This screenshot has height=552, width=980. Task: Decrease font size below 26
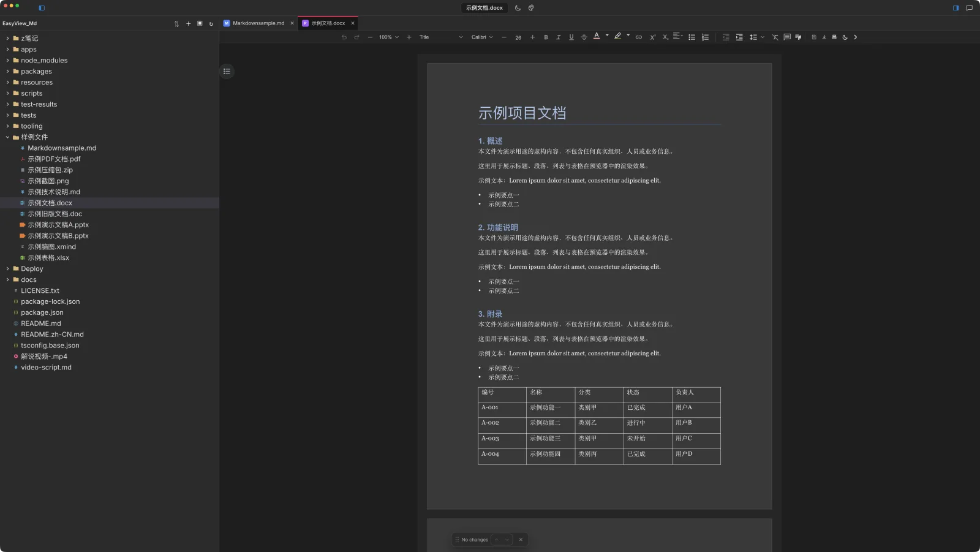504,37
